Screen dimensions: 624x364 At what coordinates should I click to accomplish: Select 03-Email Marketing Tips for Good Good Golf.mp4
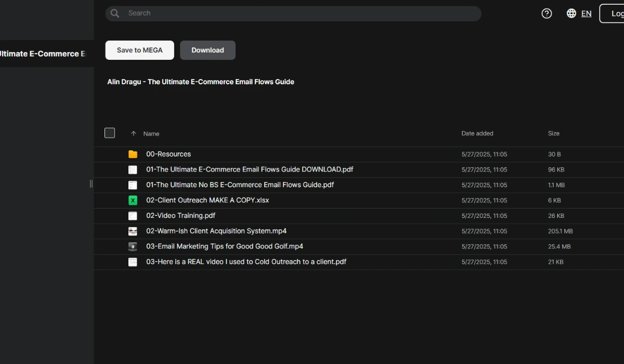coord(225,246)
